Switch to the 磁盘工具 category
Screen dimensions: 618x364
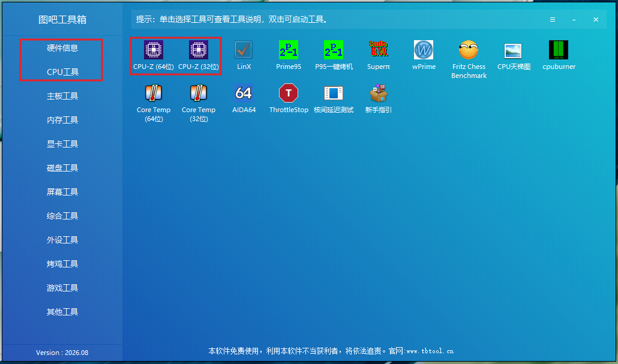(62, 169)
